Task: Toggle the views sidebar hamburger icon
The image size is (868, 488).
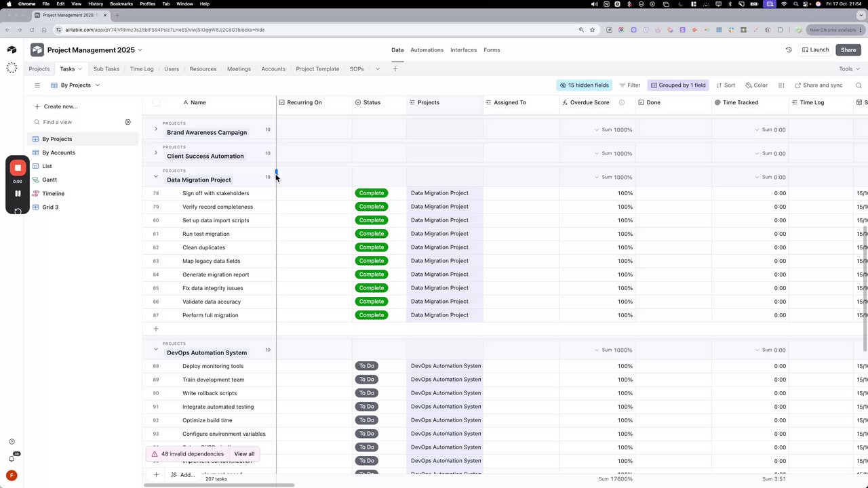Action: [x=37, y=85]
